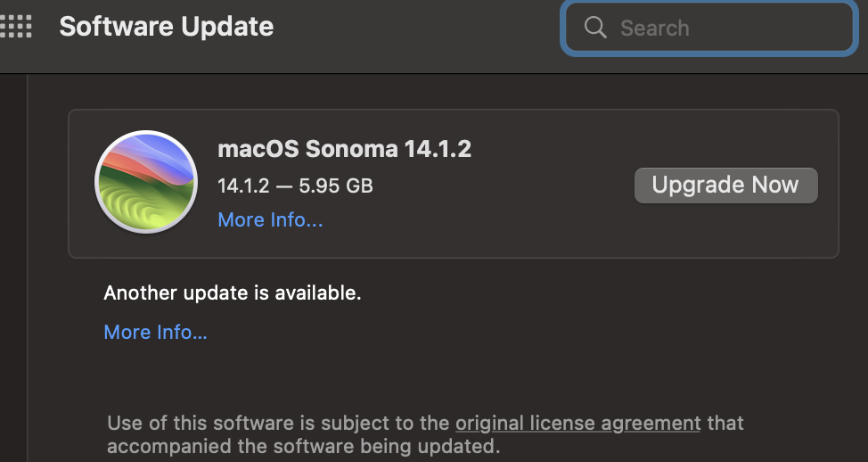868x462 pixels.
Task: Open the original license agreement link
Action: pyautogui.click(x=577, y=423)
